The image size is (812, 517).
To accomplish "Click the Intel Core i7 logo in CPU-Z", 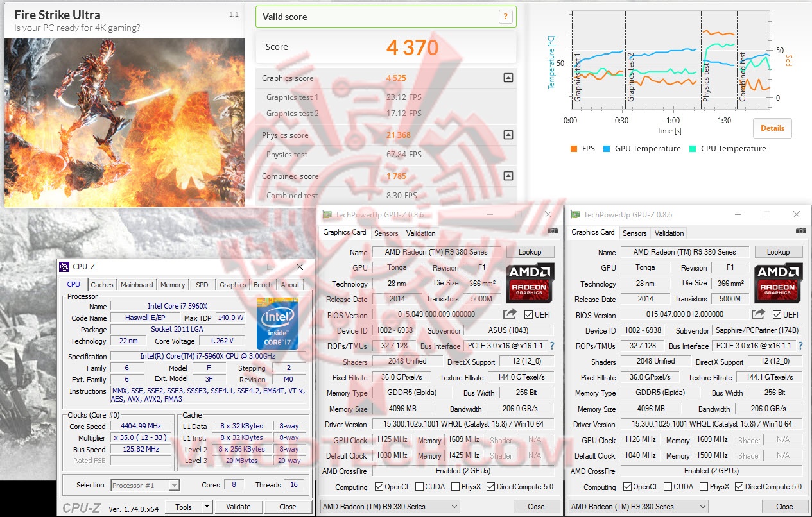I will 277,323.
